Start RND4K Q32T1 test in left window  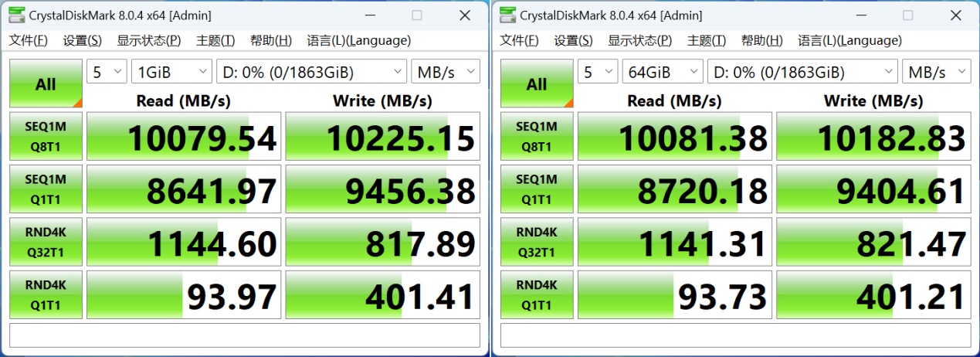46,242
